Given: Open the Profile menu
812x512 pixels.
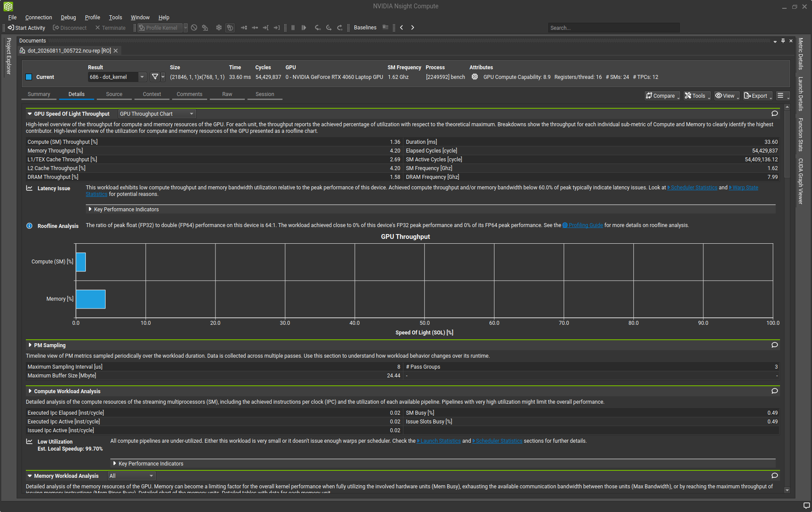Looking at the screenshot, I should (x=92, y=18).
